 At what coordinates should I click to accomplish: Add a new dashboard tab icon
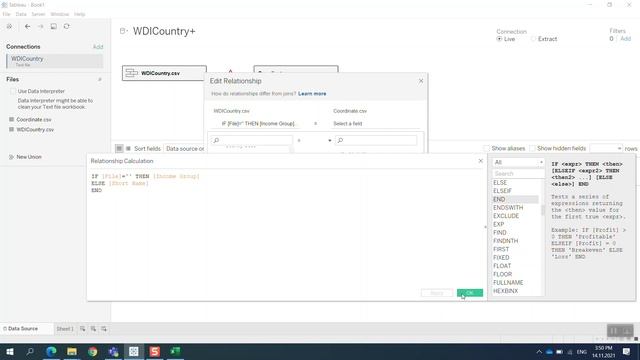coord(93,329)
